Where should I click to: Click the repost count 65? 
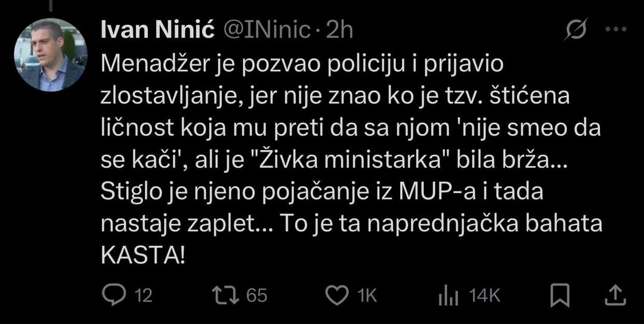pyautogui.click(x=257, y=295)
